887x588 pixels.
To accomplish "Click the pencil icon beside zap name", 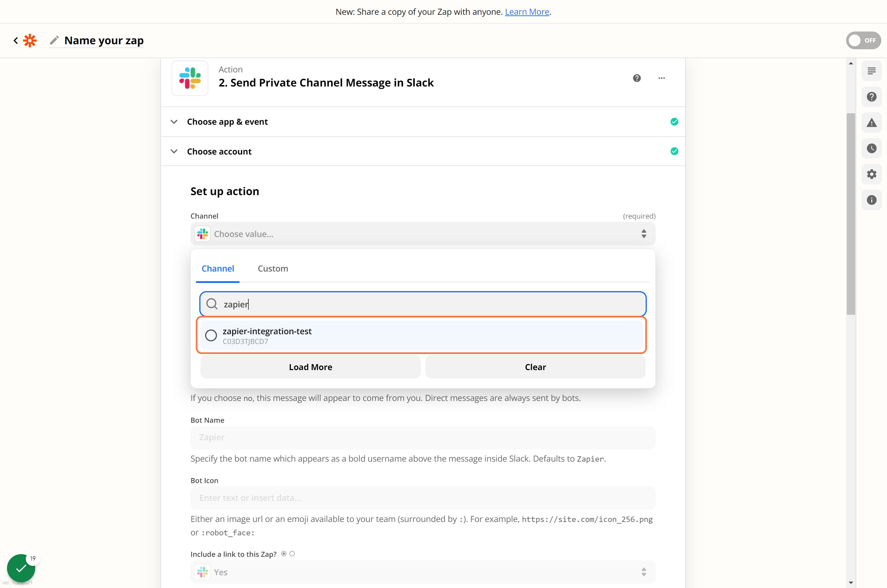I will click(54, 40).
